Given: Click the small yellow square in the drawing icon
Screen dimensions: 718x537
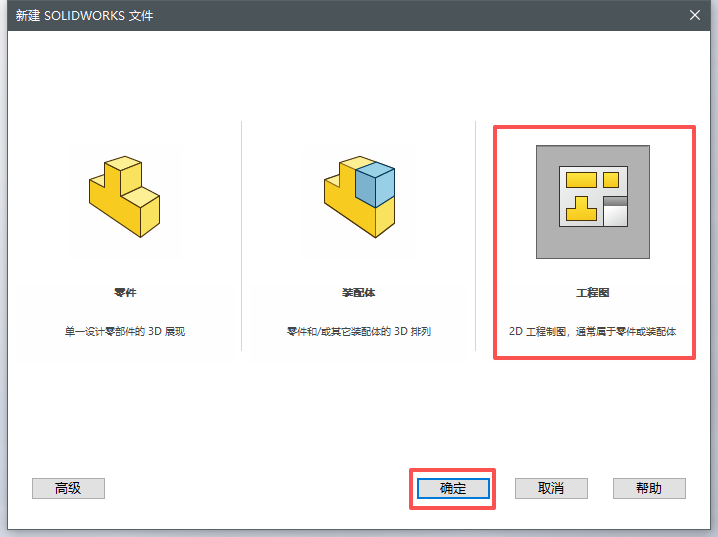Looking at the screenshot, I should click(x=610, y=180).
